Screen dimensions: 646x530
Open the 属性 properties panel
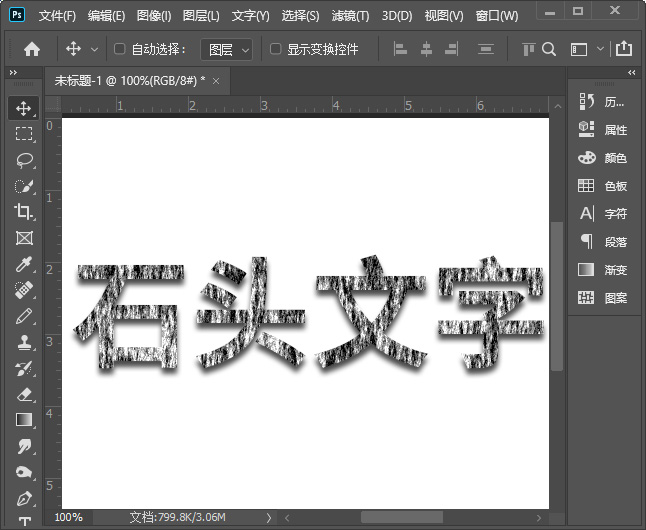click(x=603, y=129)
